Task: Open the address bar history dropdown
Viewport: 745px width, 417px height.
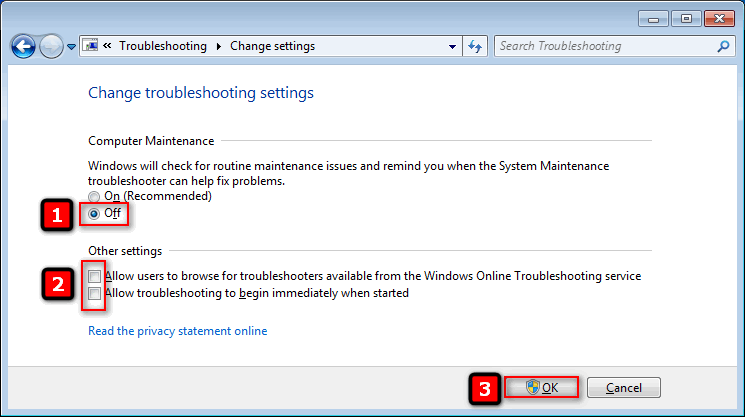Action: click(x=452, y=47)
